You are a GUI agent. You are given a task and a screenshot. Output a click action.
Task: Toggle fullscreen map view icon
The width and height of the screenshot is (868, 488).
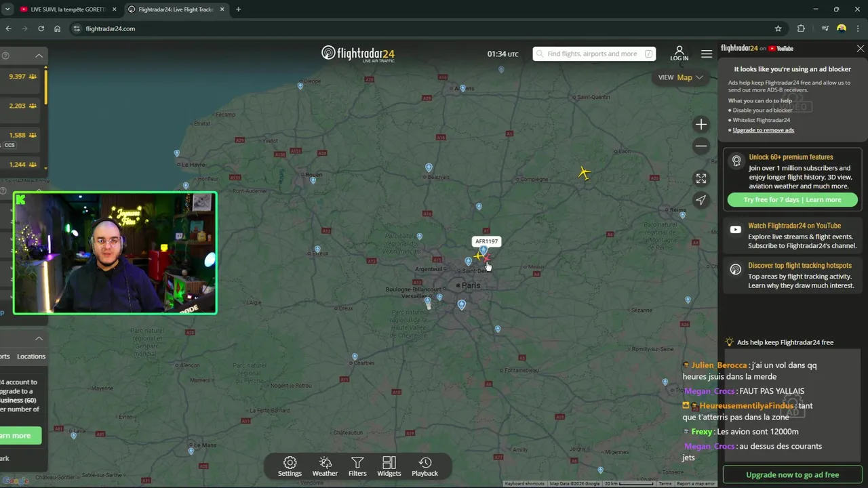701,178
